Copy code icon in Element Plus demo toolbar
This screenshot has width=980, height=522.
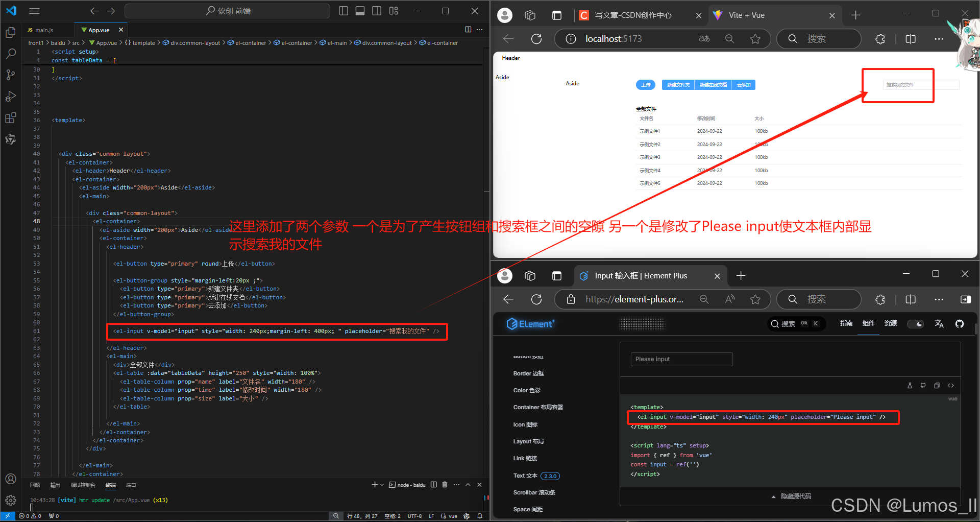pos(937,386)
